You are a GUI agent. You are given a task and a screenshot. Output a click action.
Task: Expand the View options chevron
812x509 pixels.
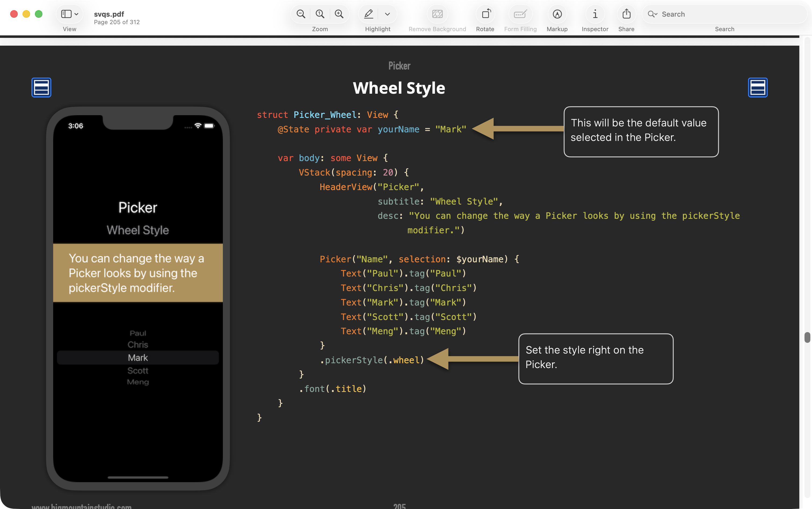77,14
